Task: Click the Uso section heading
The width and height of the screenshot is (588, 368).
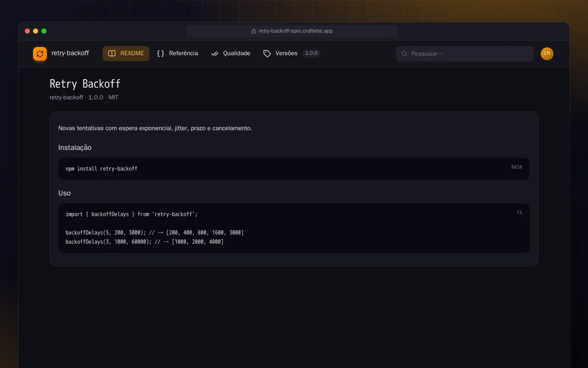Action: point(64,193)
